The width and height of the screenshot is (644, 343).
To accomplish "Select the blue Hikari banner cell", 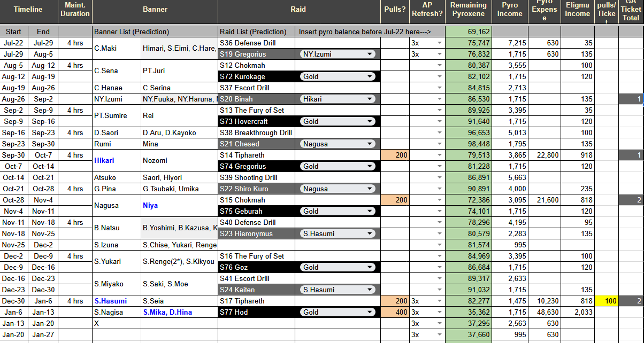I will (117, 160).
